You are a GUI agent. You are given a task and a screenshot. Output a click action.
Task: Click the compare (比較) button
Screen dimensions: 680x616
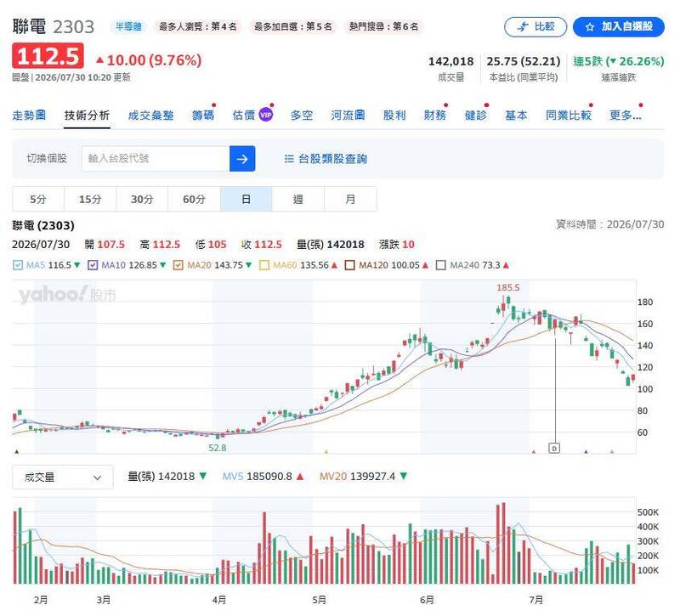pyautogui.click(x=535, y=27)
